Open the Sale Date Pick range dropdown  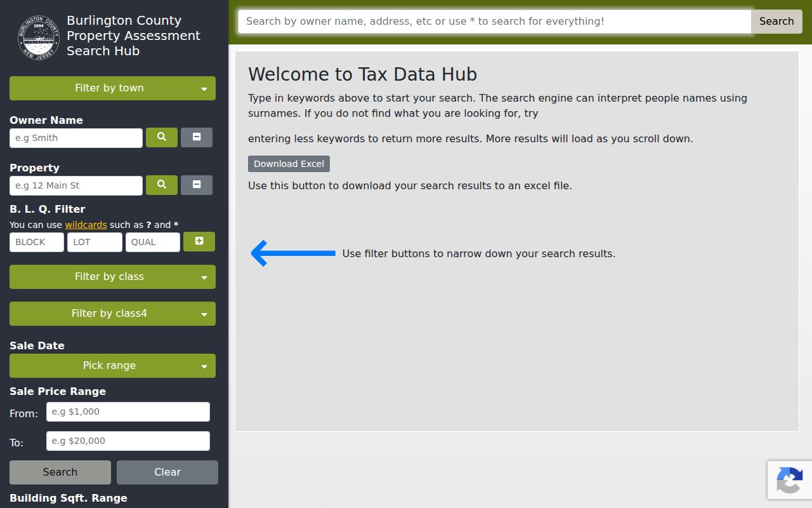click(x=112, y=366)
